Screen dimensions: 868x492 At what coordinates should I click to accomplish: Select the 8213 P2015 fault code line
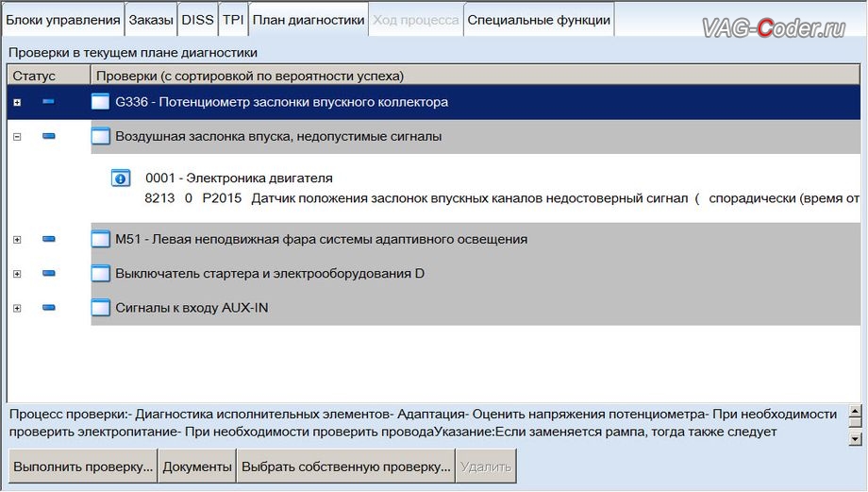(x=502, y=198)
